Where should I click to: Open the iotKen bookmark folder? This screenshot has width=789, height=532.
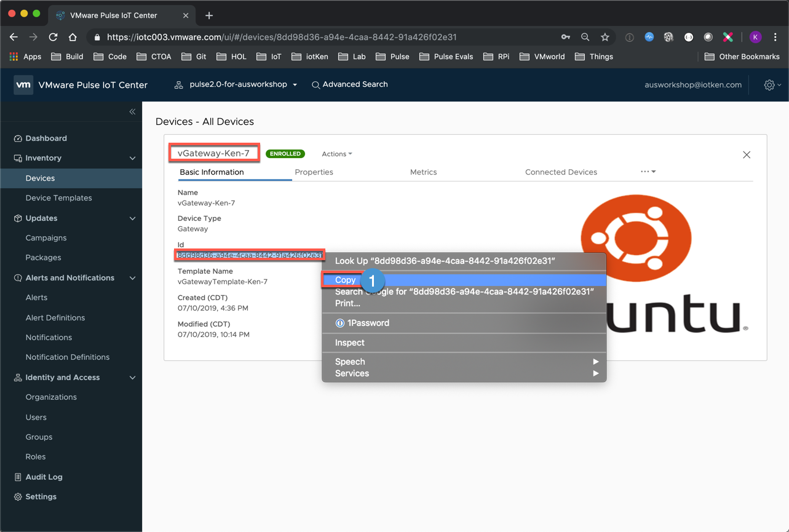coord(310,57)
